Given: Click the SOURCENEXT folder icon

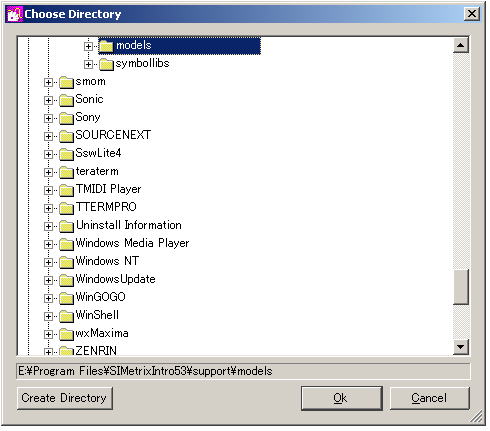Looking at the screenshot, I should click(66, 136).
